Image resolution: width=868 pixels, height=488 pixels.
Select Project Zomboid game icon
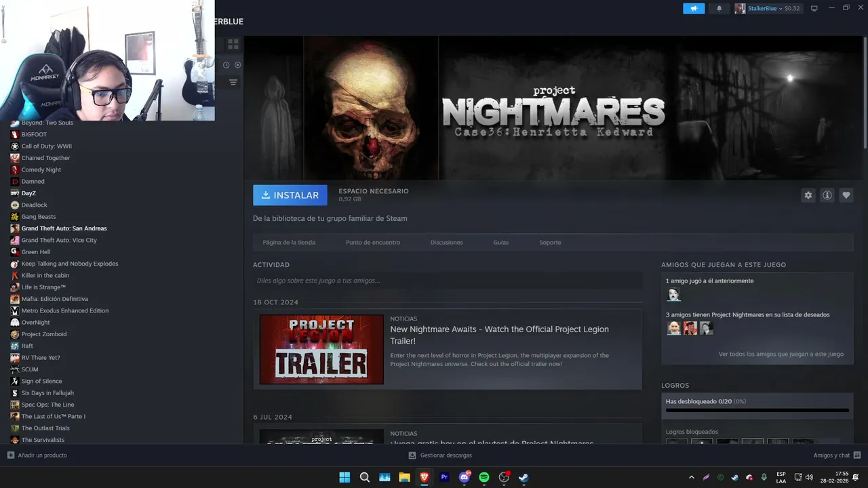point(15,334)
